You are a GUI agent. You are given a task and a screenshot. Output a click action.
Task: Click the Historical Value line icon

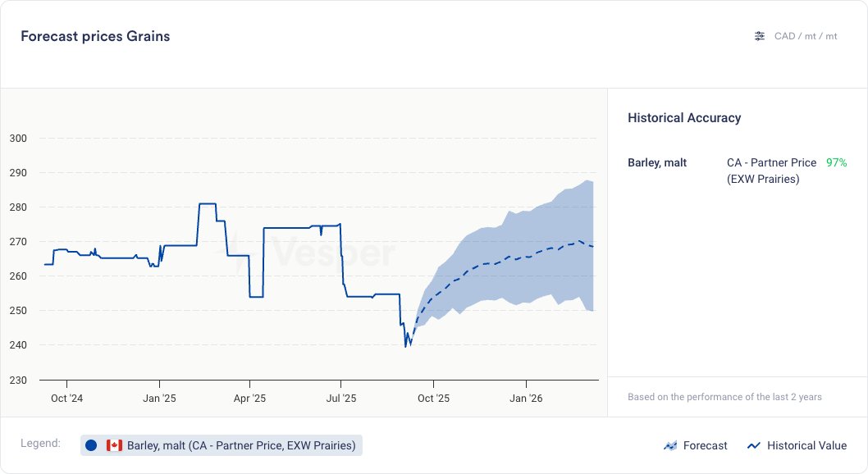coord(753,446)
